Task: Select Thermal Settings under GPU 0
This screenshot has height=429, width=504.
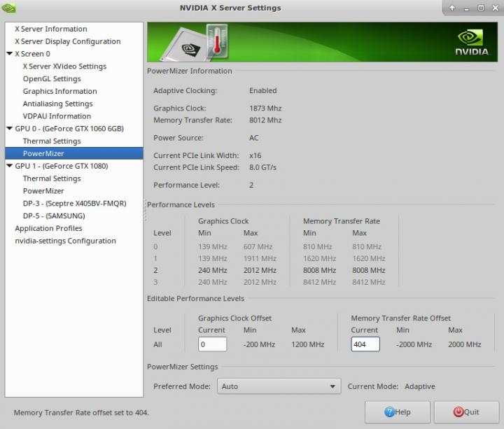Action: [52, 141]
